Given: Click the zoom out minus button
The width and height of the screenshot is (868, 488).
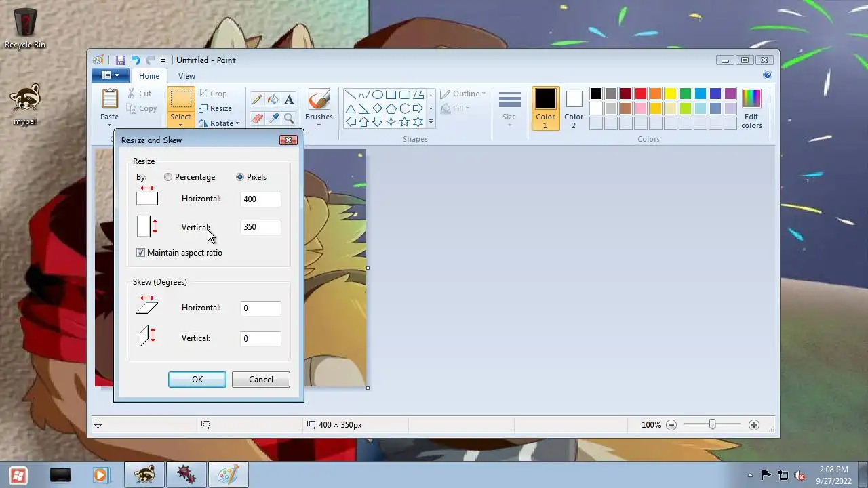Looking at the screenshot, I should (x=671, y=425).
